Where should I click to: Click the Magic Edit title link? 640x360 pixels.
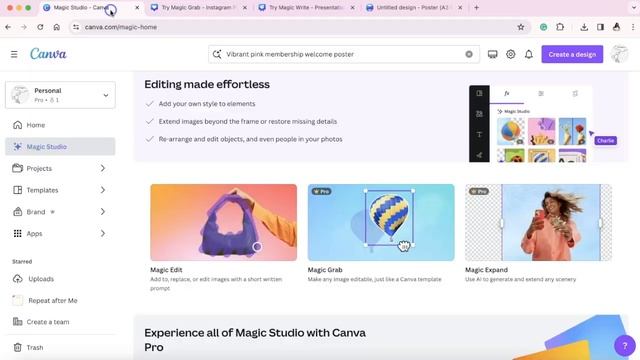pos(166,270)
